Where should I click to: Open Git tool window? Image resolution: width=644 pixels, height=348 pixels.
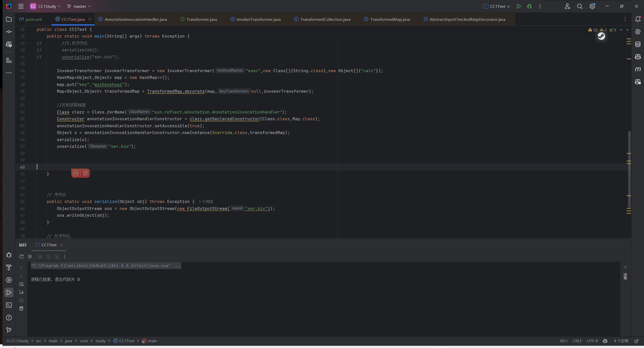(9, 330)
